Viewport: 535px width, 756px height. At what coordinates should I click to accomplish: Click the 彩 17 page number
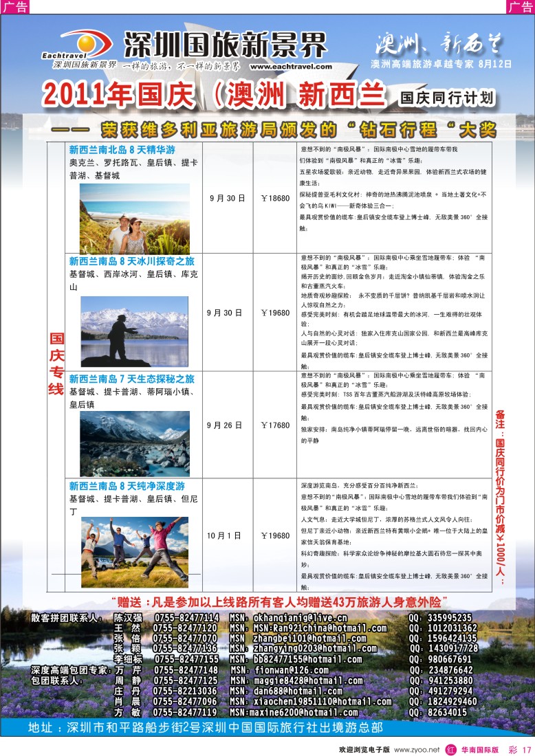[520, 750]
